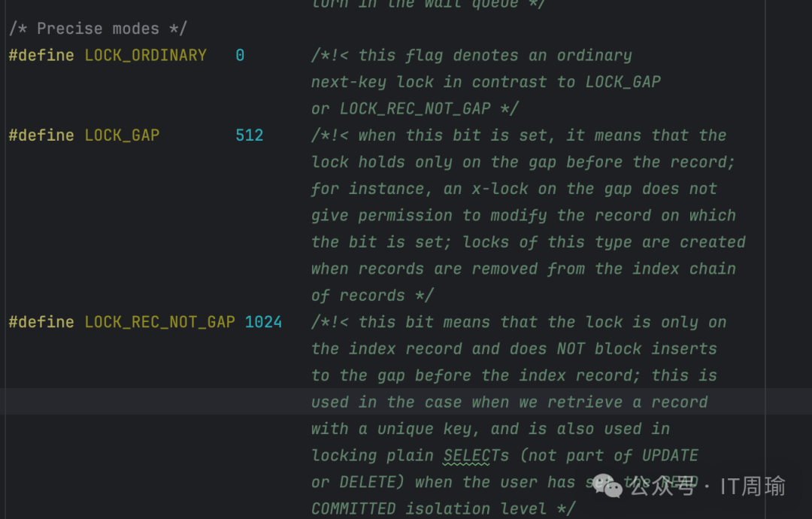
Task: Select the numeric value 1024
Action: click(x=263, y=322)
